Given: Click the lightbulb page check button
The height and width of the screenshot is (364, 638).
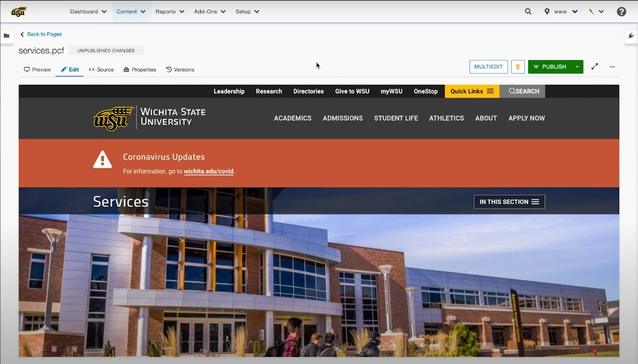Looking at the screenshot, I should (x=517, y=67).
